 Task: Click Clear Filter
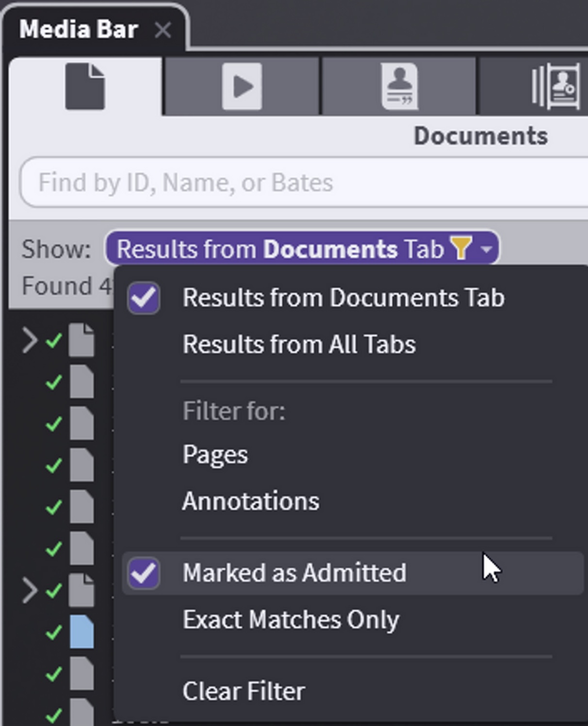click(x=244, y=691)
